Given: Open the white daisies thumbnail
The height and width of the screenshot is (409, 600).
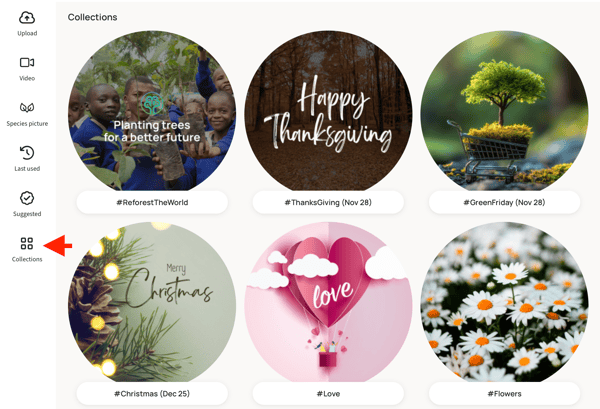Looking at the screenshot, I should (504, 302).
